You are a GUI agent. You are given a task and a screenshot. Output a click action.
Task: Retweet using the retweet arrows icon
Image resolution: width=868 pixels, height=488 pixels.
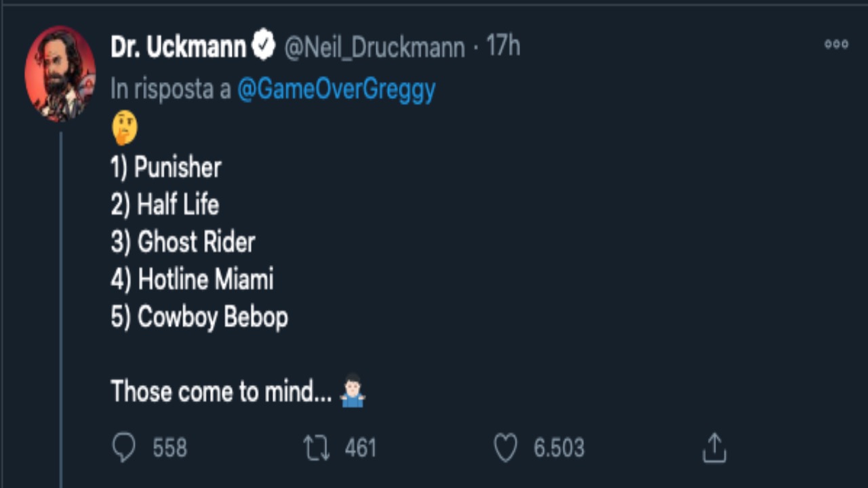tap(317, 448)
